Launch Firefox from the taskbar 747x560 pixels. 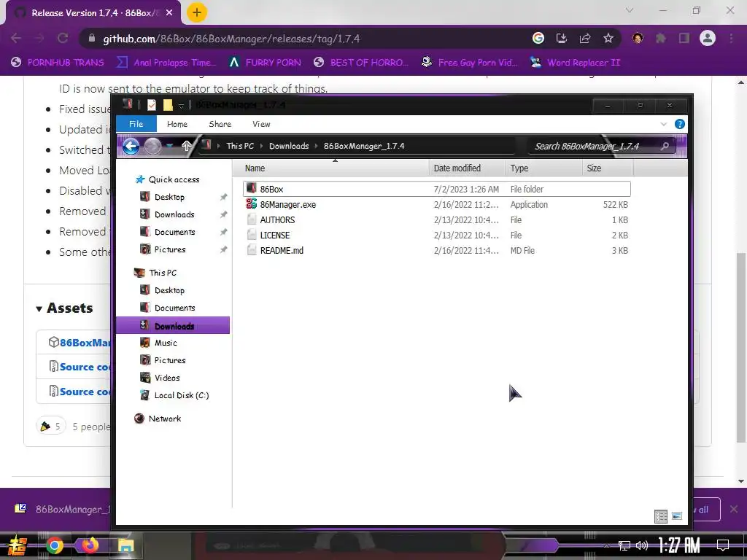[90, 545]
